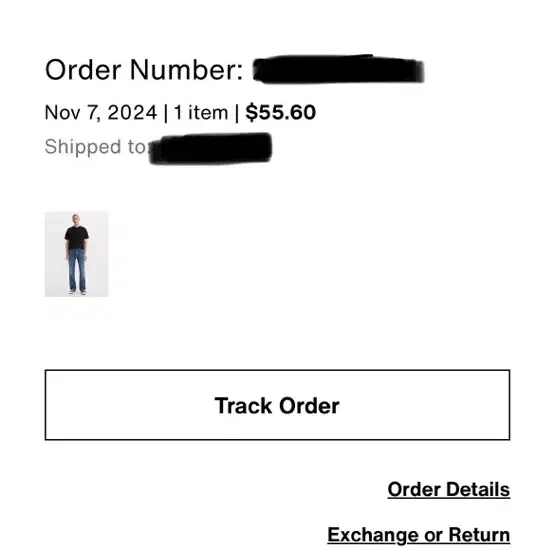
Task: Start an Exchange or Return
Action: (418, 535)
